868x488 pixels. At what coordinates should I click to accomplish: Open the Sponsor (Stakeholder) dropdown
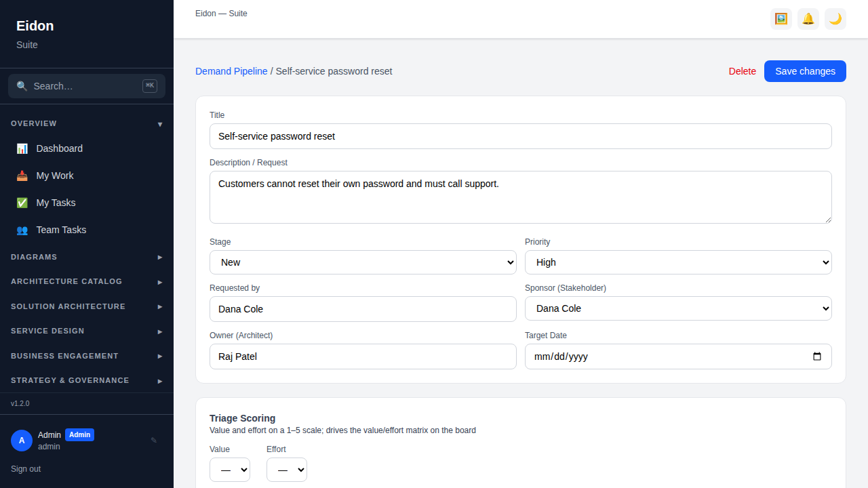coord(678,308)
